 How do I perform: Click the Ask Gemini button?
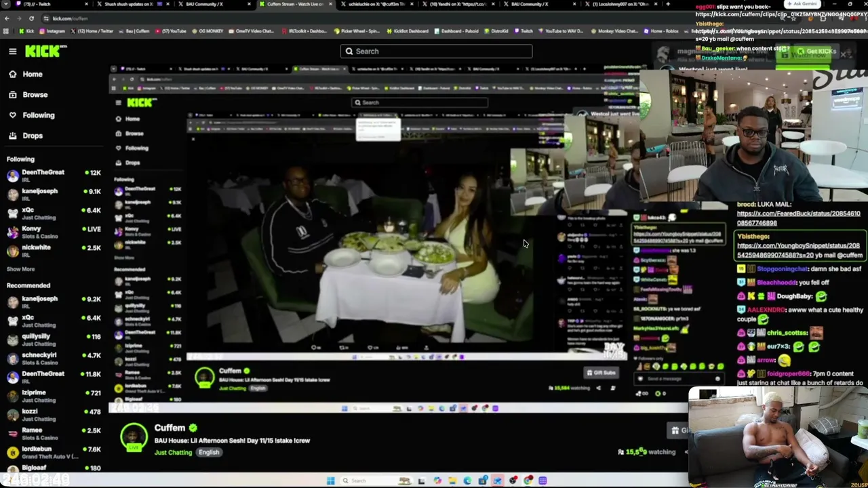[x=802, y=4]
